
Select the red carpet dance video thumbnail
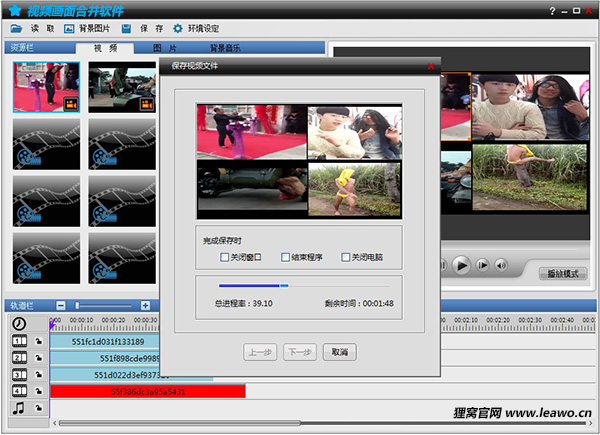coord(46,87)
